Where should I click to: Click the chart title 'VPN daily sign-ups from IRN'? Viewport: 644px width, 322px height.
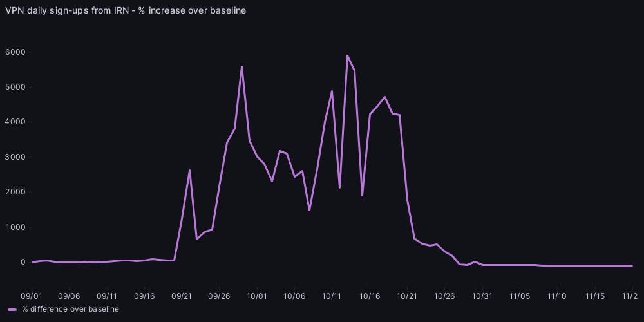click(x=126, y=10)
